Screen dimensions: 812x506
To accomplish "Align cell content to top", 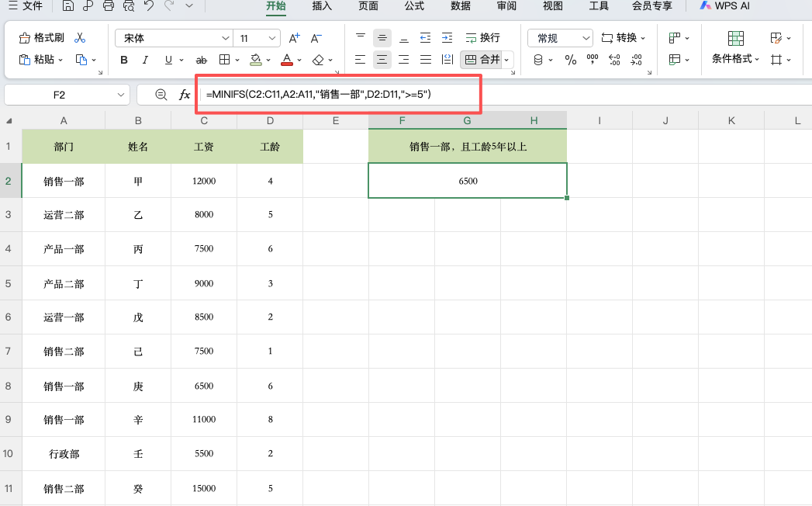I will coord(361,37).
